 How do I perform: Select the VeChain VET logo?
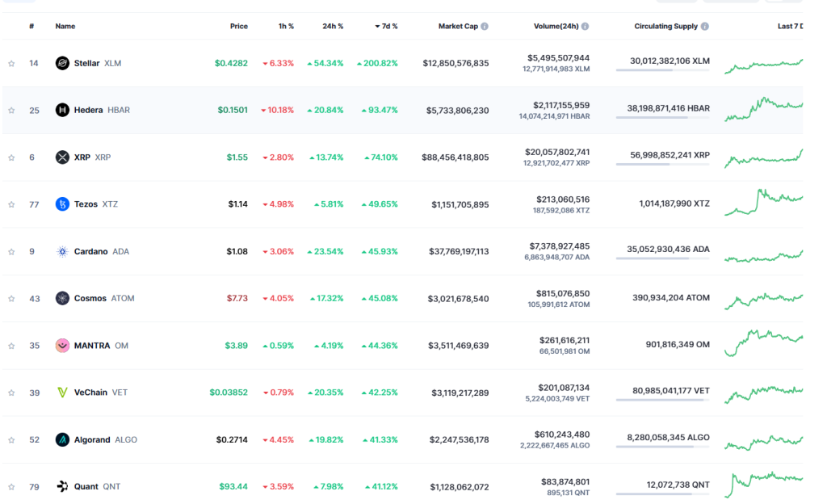(61, 393)
